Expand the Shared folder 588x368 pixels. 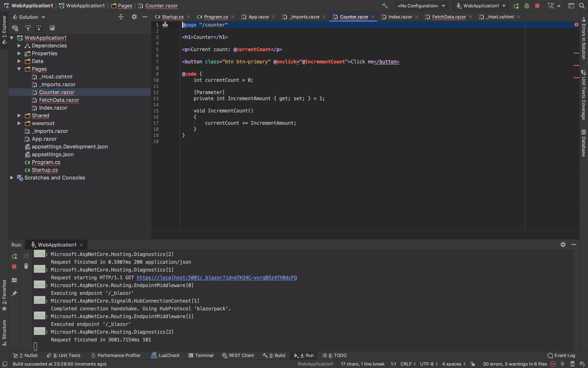(19, 116)
